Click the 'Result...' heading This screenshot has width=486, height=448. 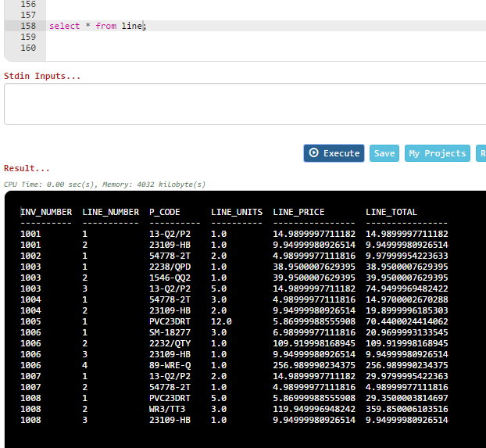27,168
